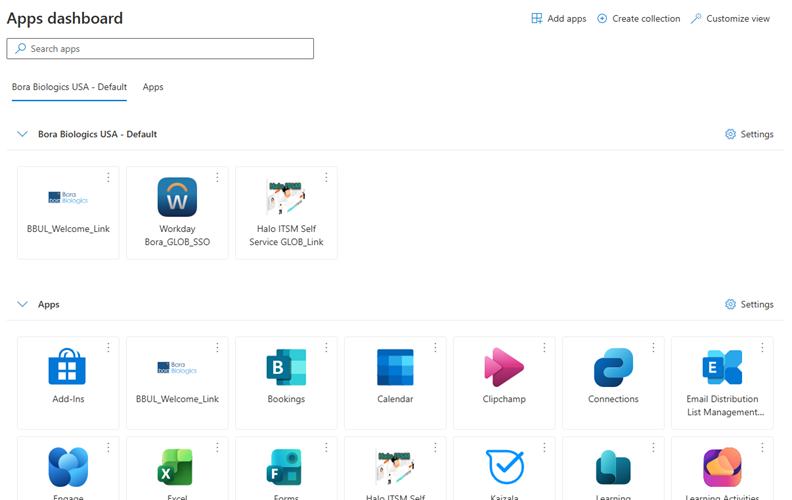Open more options for Apps-section BBUL_Welcome_Link tile
The image size is (792, 500).
[217, 347]
